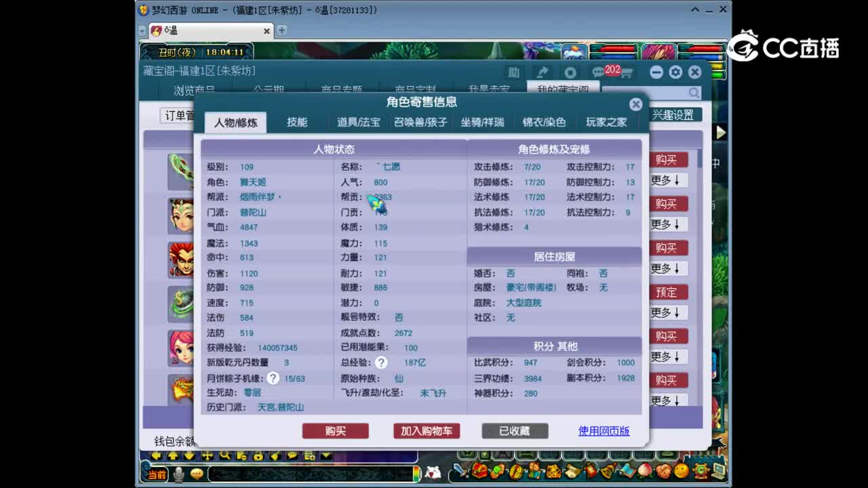
Task: Open the scroll quest icon
Action: (573, 471)
